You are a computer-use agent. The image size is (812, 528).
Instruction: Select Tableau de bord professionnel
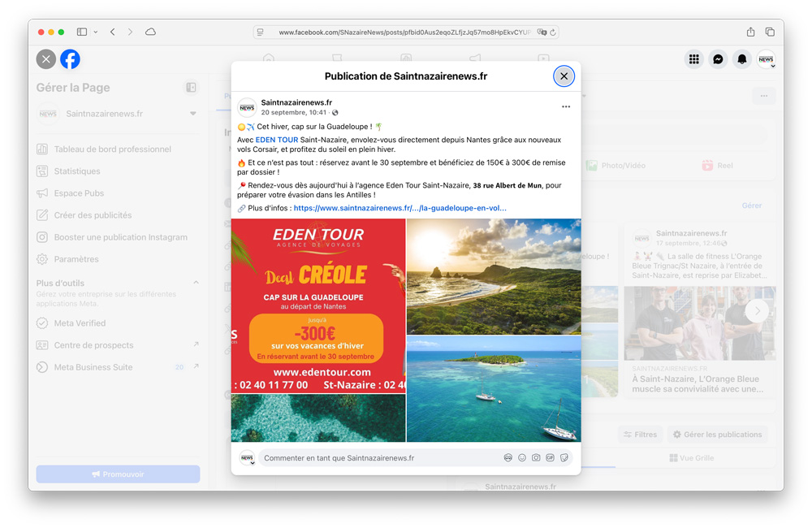pyautogui.click(x=112, y=149)
